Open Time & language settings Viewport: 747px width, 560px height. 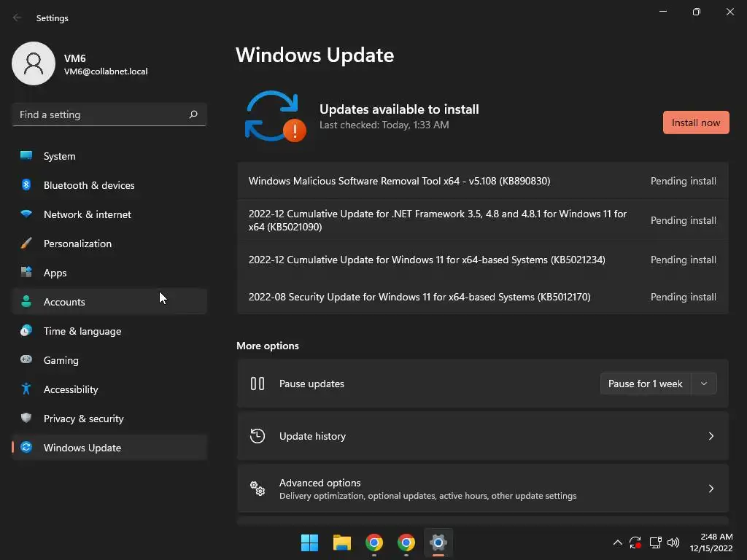[109, 330]
